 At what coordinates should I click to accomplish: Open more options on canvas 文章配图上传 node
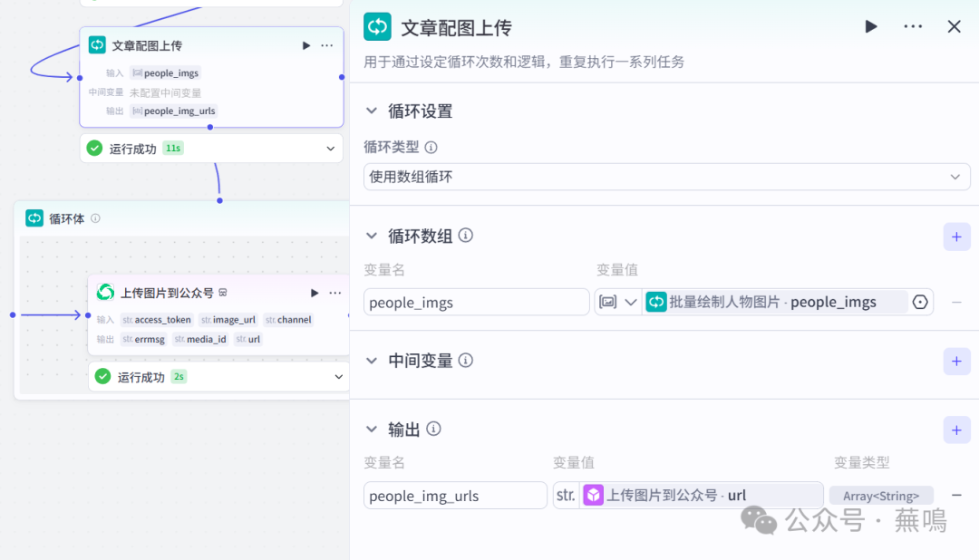(327, 45)
